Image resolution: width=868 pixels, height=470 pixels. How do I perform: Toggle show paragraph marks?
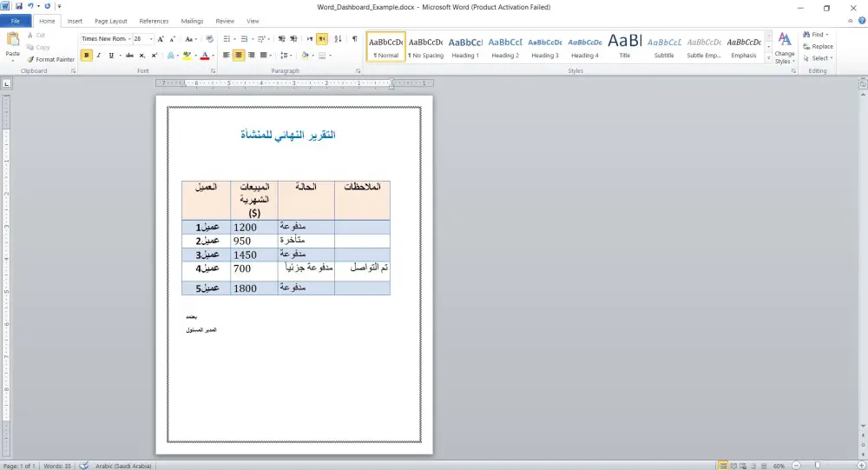pyautogui.click(x=354, y=39)
